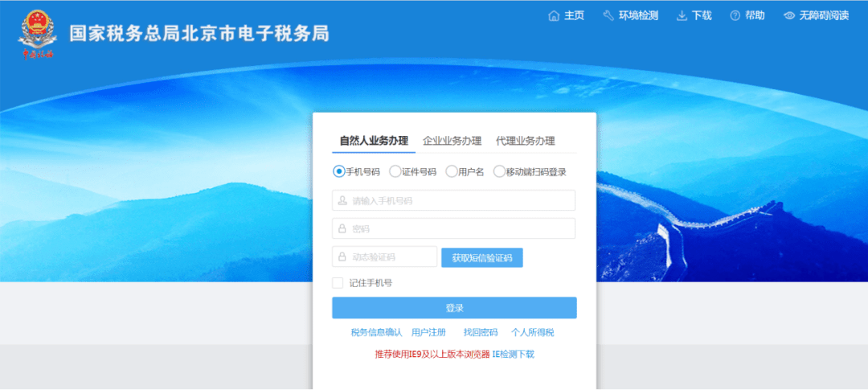Viewport: 868px width, 390px height.
Task: Focus the 动态验证码 input field
Action: [x=385, y=257]
